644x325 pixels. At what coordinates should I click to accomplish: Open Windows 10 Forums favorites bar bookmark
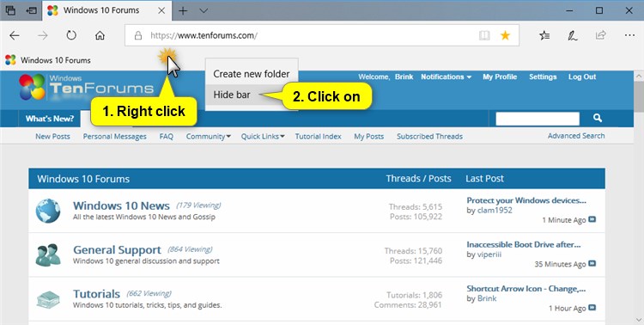48,60
